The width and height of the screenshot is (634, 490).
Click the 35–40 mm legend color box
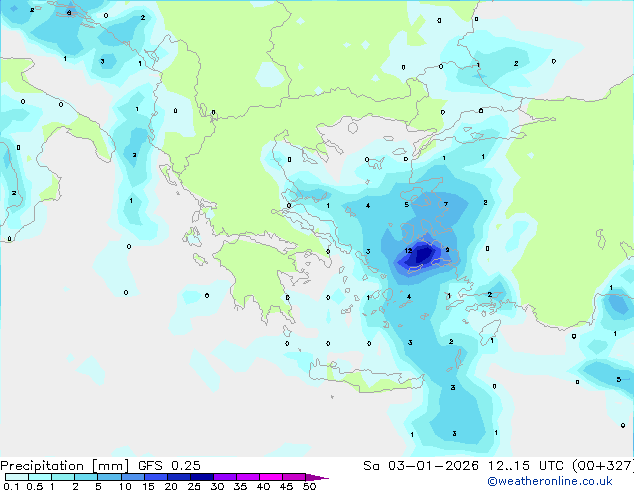248,477
